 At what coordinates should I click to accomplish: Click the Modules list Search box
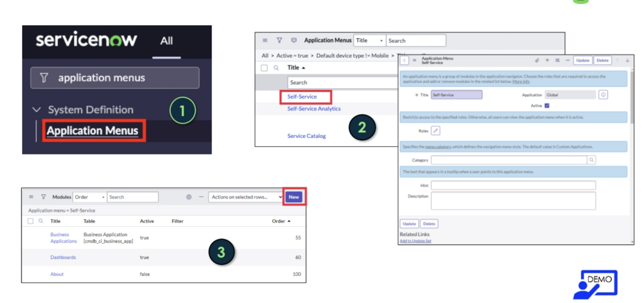click(133, 197)
